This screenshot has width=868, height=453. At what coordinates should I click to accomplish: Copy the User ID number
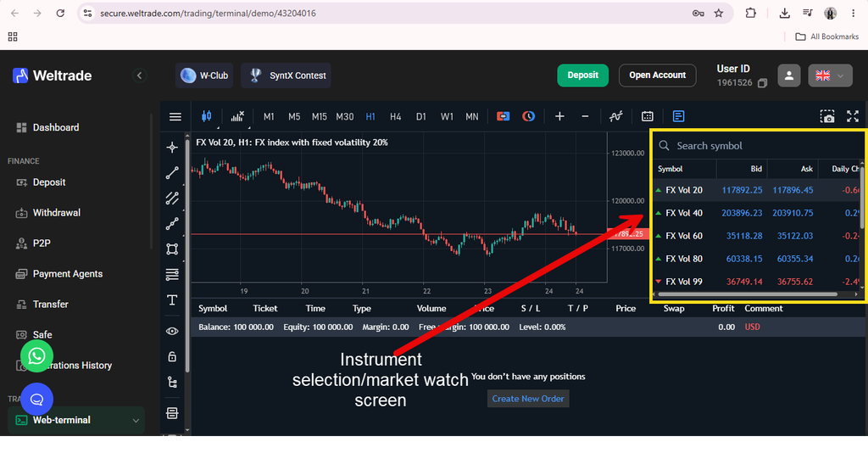tap(762, 83)
